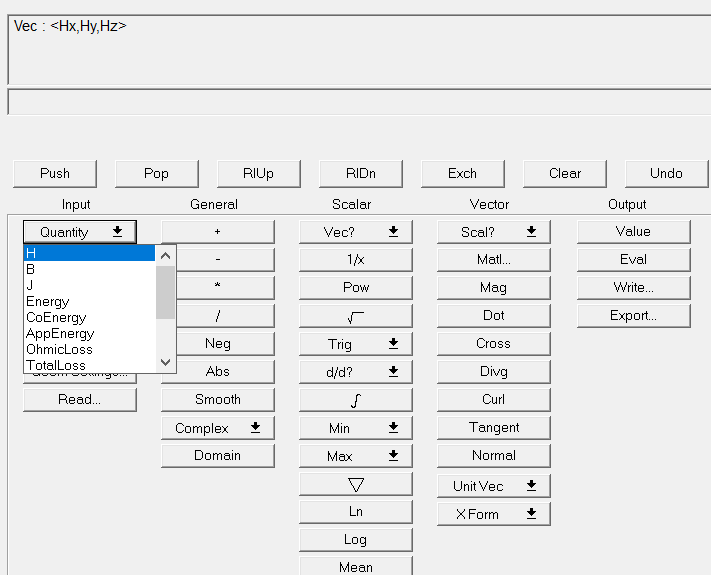Screen dimensions: 711x575
Task: Click the minus operator button
Action: [217, 259]
